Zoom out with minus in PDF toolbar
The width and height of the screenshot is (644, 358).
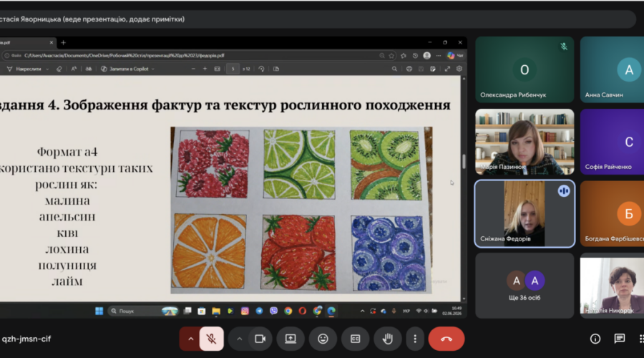[x=193, y=69]
